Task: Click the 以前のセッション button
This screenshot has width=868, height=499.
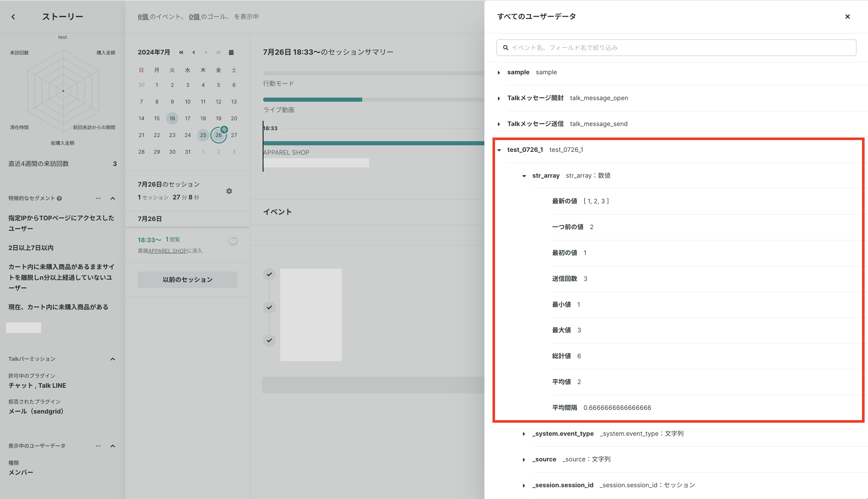Action: (187, 280)
